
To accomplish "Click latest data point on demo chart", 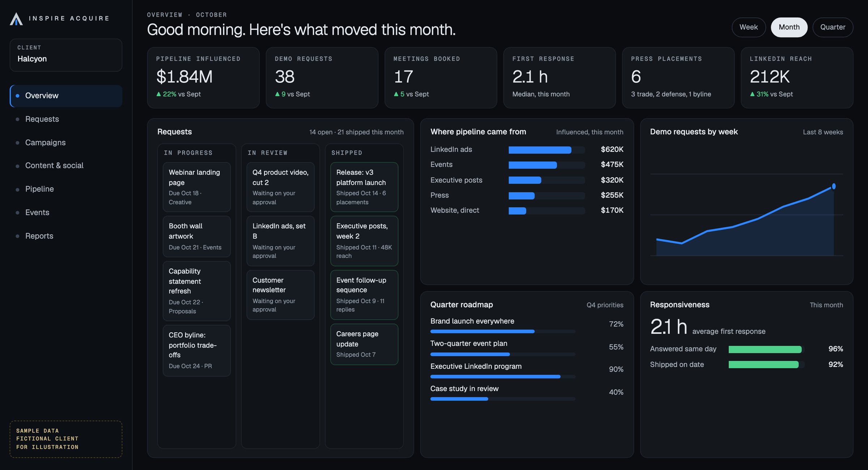I will coord(834,186).
